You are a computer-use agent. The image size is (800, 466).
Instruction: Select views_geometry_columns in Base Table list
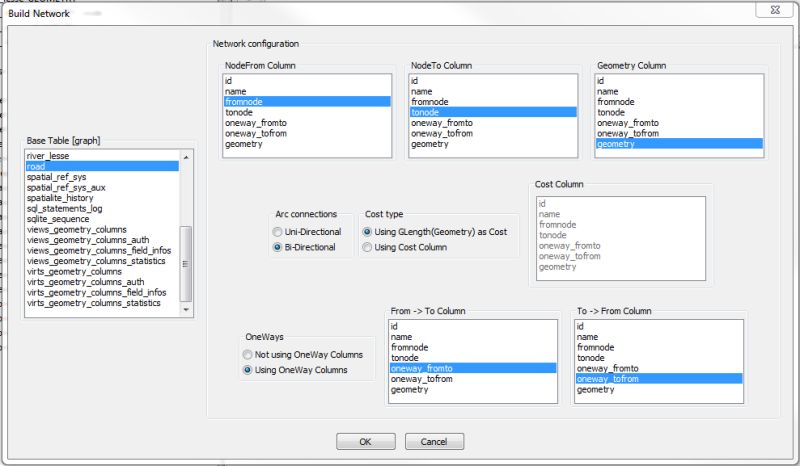coord(102,229)
